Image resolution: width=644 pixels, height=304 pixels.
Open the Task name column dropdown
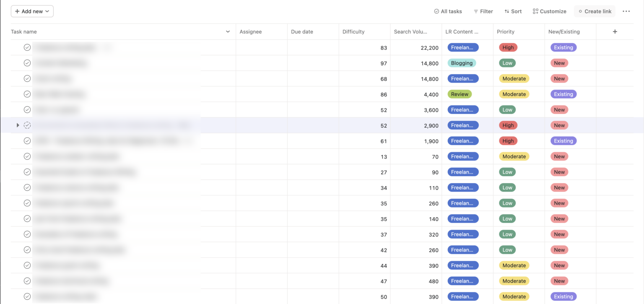pyautogui.click(x=228, y=31)
